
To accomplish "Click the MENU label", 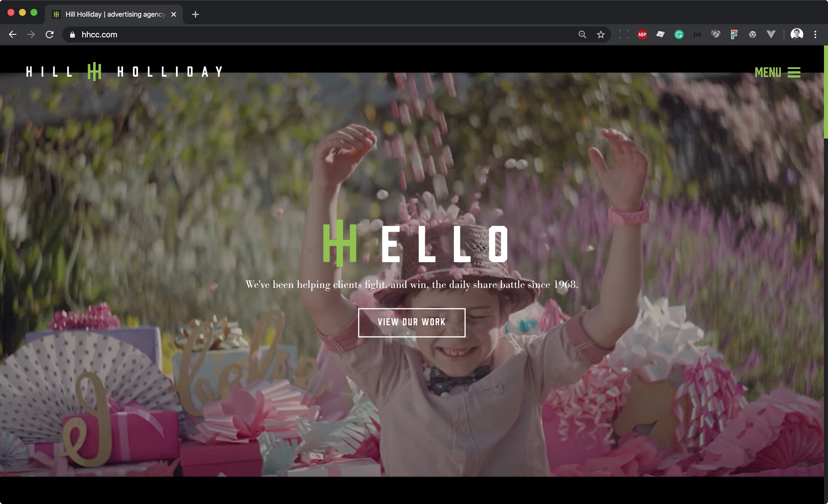I will click(x=768, y=72).
